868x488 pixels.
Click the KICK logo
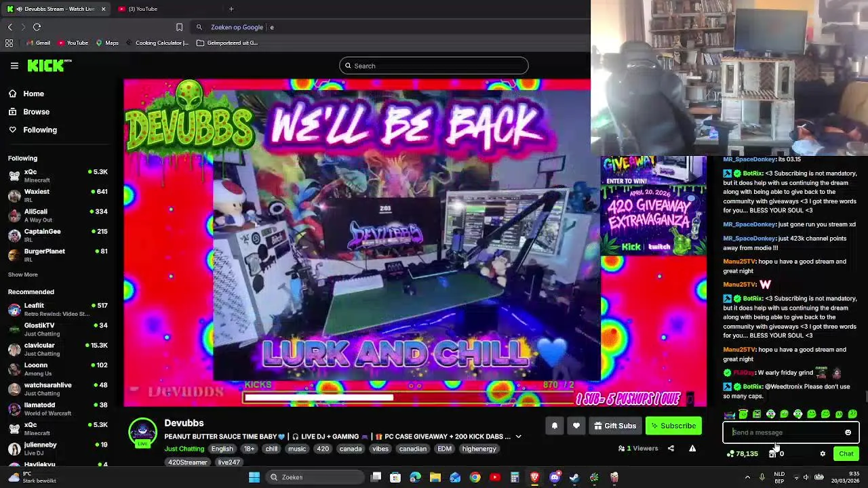click(49, 65)
